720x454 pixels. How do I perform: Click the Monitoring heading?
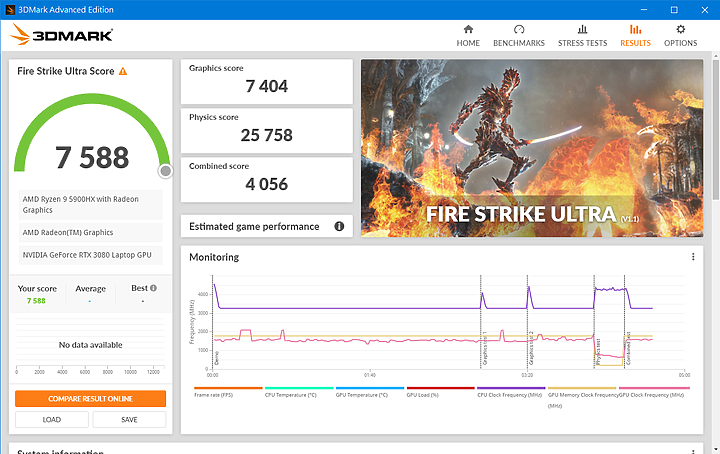(214, 257)
